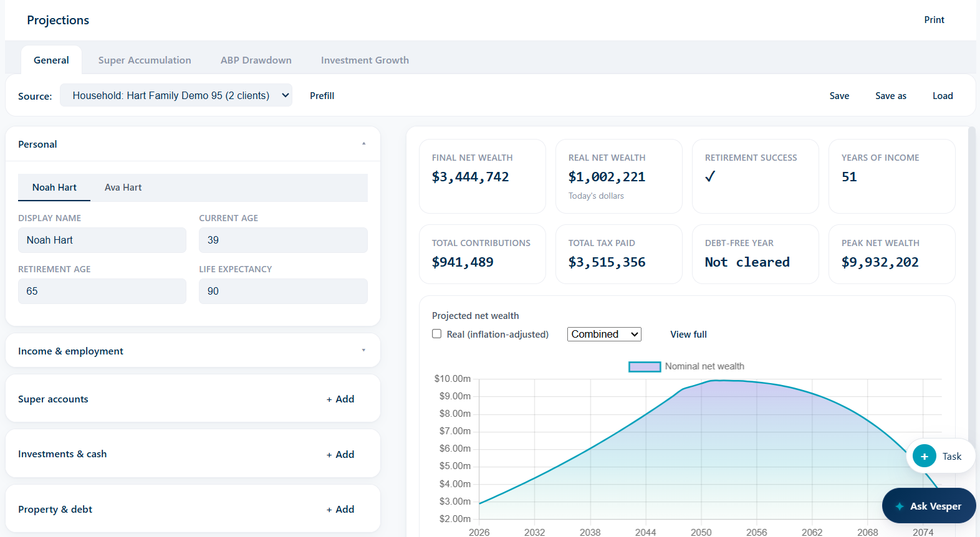Switch to Super Accumulation tab
This screenshot has width=980, height=537.
pyautogui.click(x=145, y=60)
